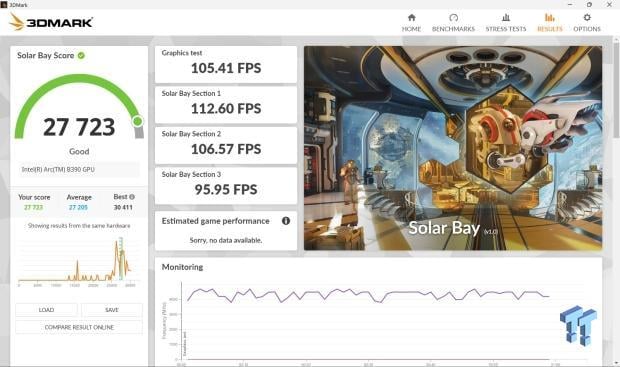The width and height of the screenshot is (620, 367).
Task: Click the vertical scrollbar on right edge
Action: (x=616, y=87)
